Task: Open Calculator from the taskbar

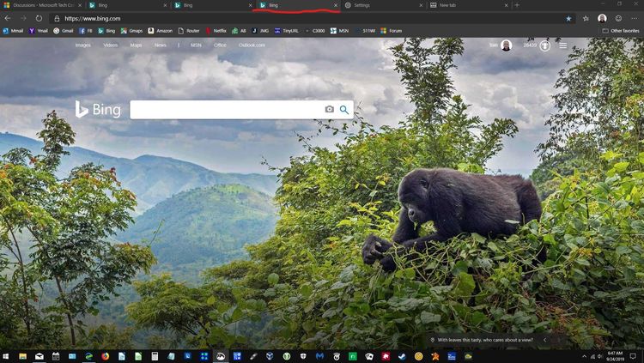Action: pyautogui.click(x=155, y=356)
